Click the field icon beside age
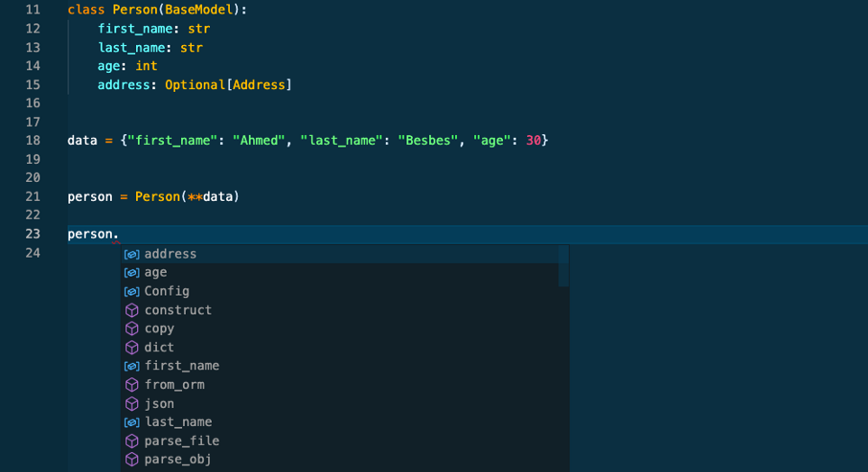The width and height of the screenshot is (868, 472). (132, 273)
